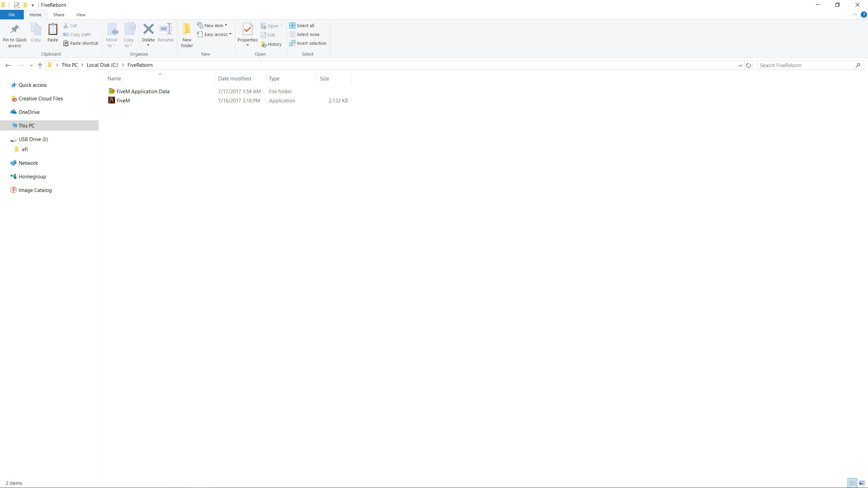The height and width of the screenshot is (488, 868).
Task: Click the Rename icon
Action: point(166,30)
